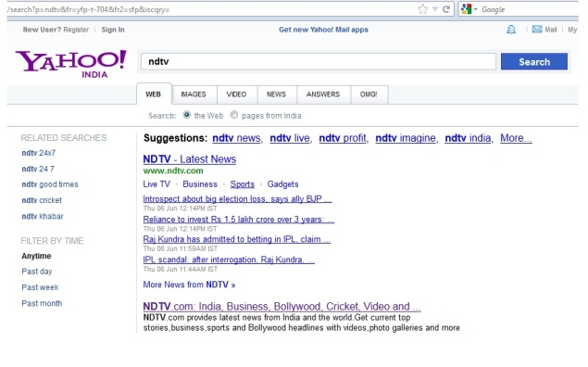
Task: Open 'Introspect about big election loss' headline
Action: coord(237,199)
